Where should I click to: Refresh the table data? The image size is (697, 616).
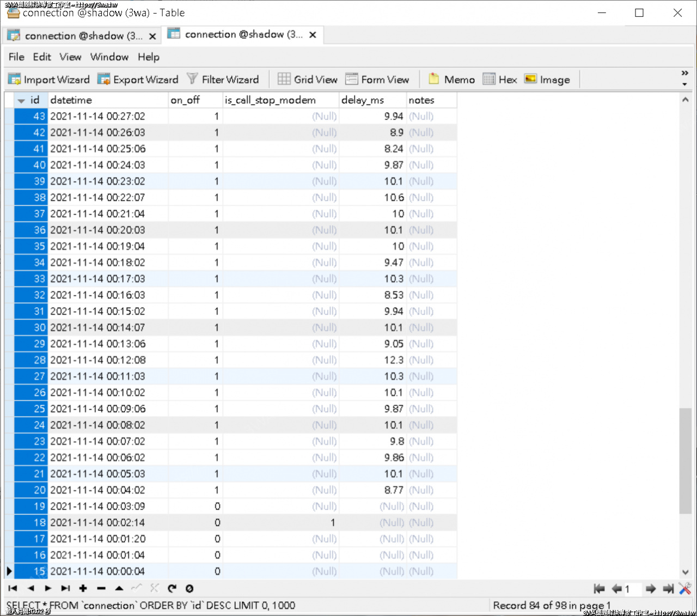pos(172,588)
